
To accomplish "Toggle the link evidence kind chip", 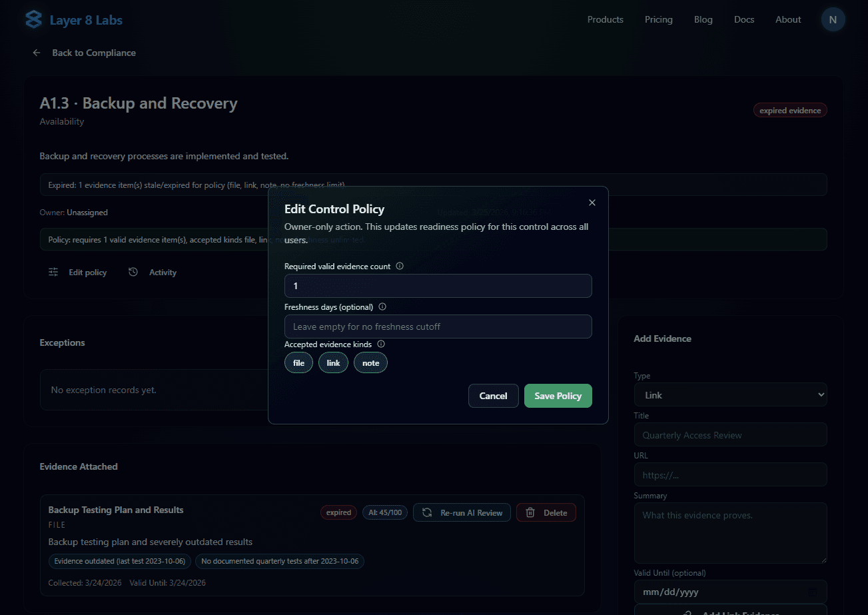I will tap(333, 362).
